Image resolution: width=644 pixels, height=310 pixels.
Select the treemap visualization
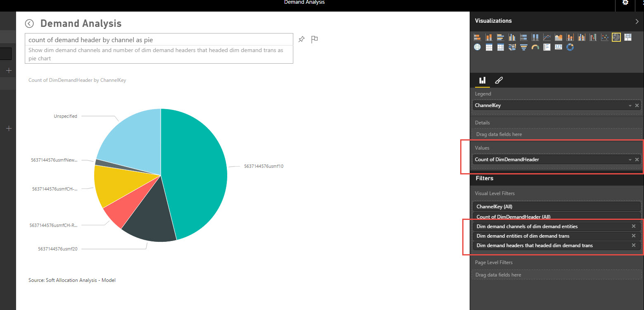coord(628,37)
